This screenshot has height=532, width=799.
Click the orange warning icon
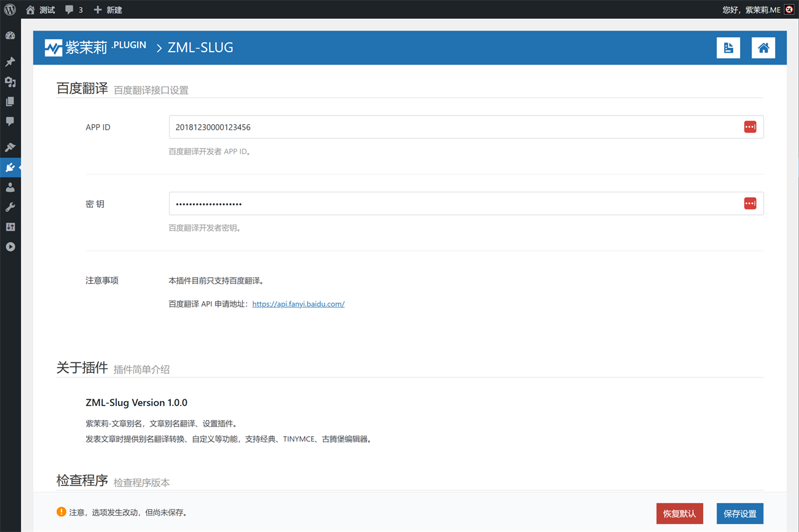point(61,512)
